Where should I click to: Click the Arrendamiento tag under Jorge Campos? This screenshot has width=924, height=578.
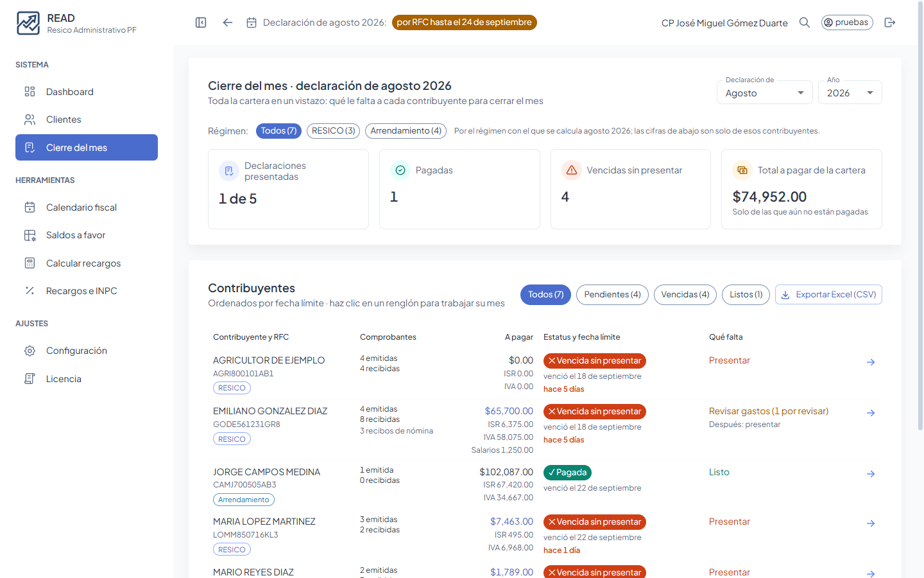click(x=244, y=500)
